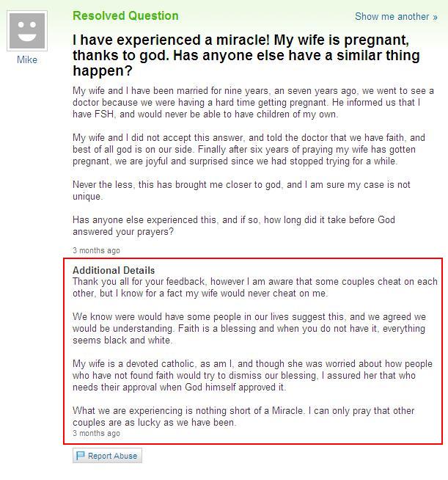Click paragraph starting "What we are experiencing"
Viewport: 448px width, 480px height.
(243, 416)
